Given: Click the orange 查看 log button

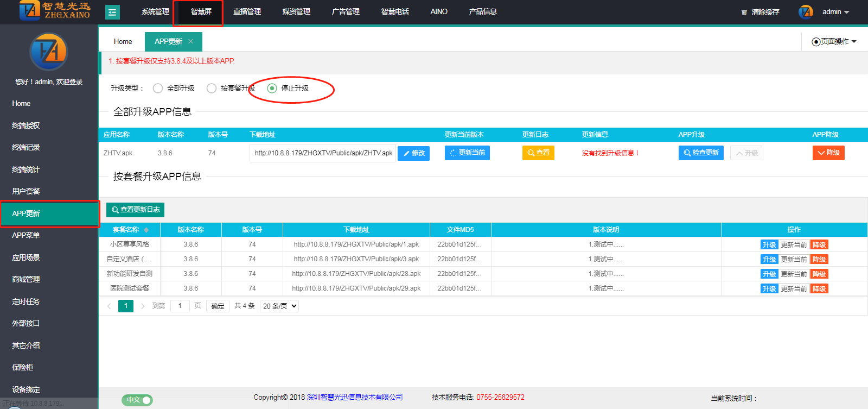Looking at the screenshot, I should click(538, 153).
